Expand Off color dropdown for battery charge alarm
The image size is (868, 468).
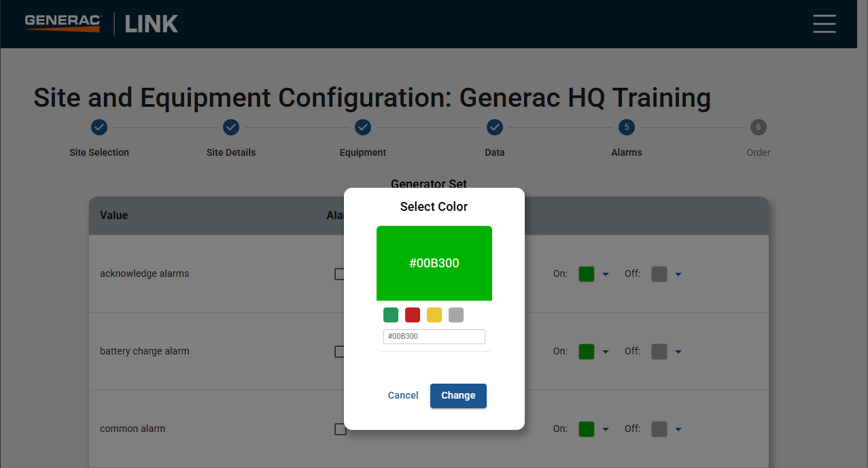(678, 352)
